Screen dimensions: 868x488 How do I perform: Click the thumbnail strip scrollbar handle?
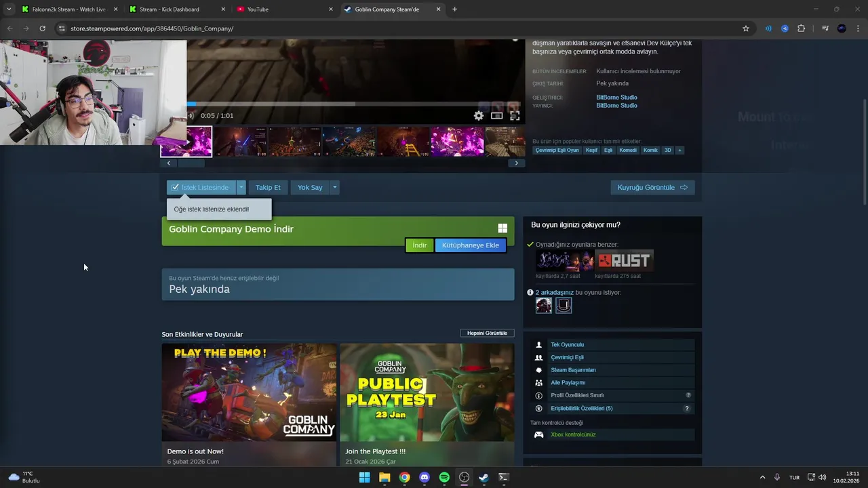(191, 163)
